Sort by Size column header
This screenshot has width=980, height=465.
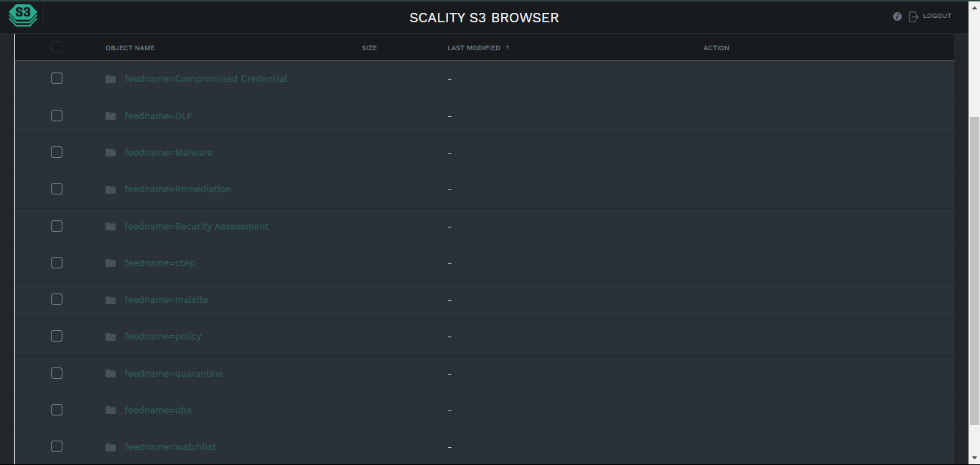[x=369, y=48]
